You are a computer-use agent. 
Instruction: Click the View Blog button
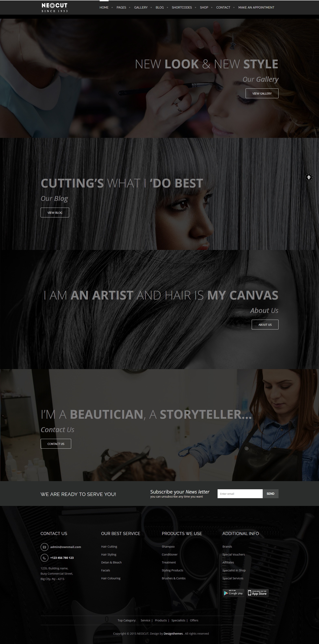click(x=55, y=212)
